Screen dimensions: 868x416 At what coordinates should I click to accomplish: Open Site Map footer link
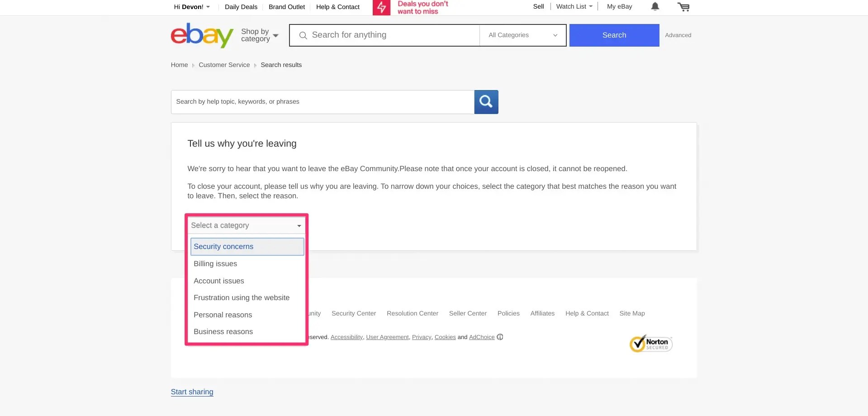[632, 313]
